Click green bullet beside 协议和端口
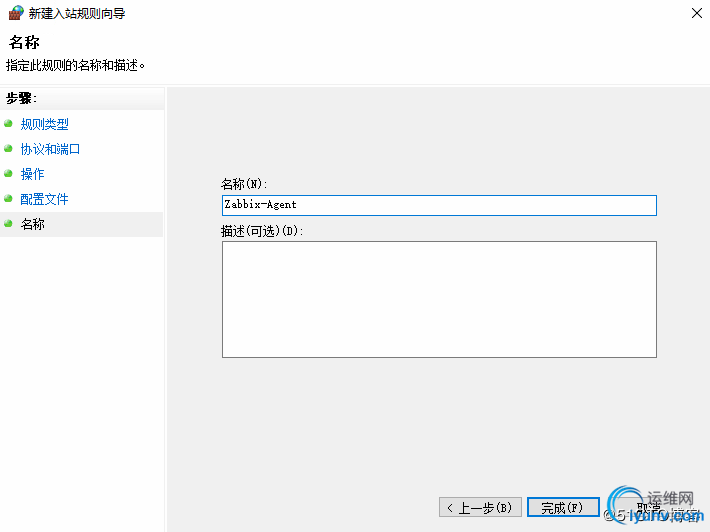This screenshot has width=710, height=532. 8,149
